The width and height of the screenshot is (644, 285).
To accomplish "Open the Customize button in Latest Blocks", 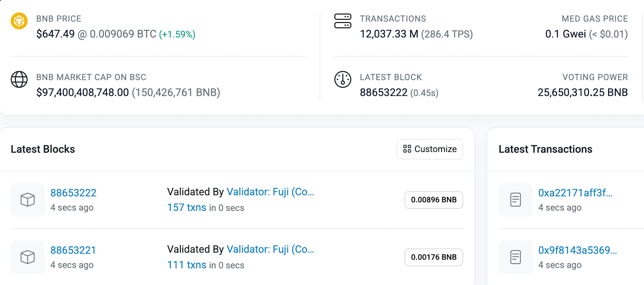I will point(429,149).
